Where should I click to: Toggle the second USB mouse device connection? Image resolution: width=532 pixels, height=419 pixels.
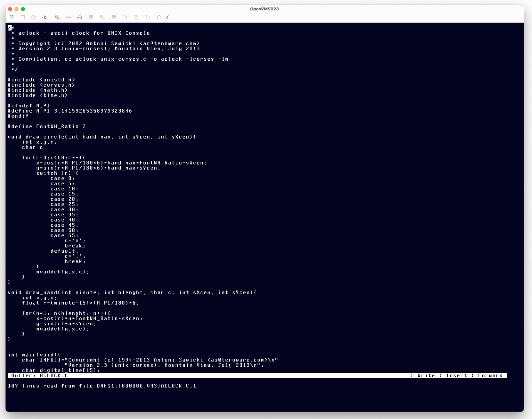(136, 17)
